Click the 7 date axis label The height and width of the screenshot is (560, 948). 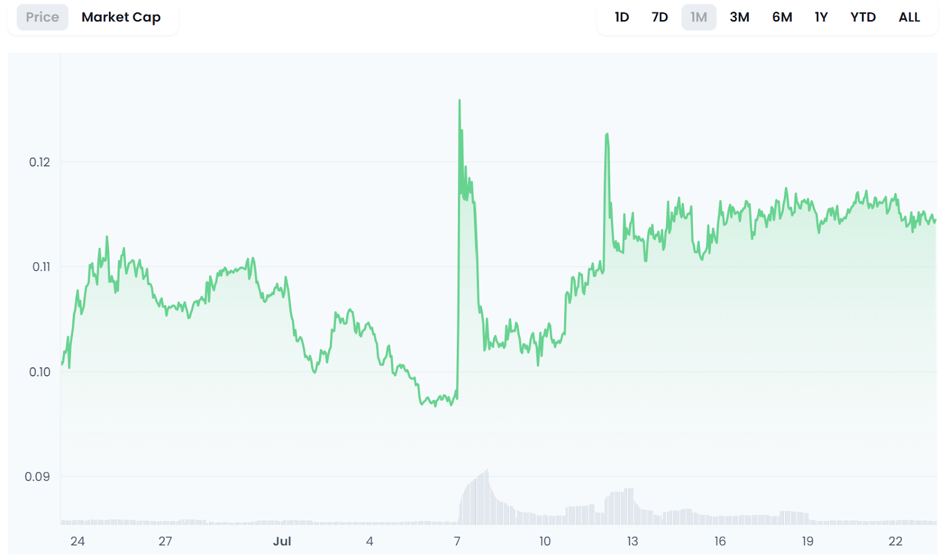(x=457, y=541)
